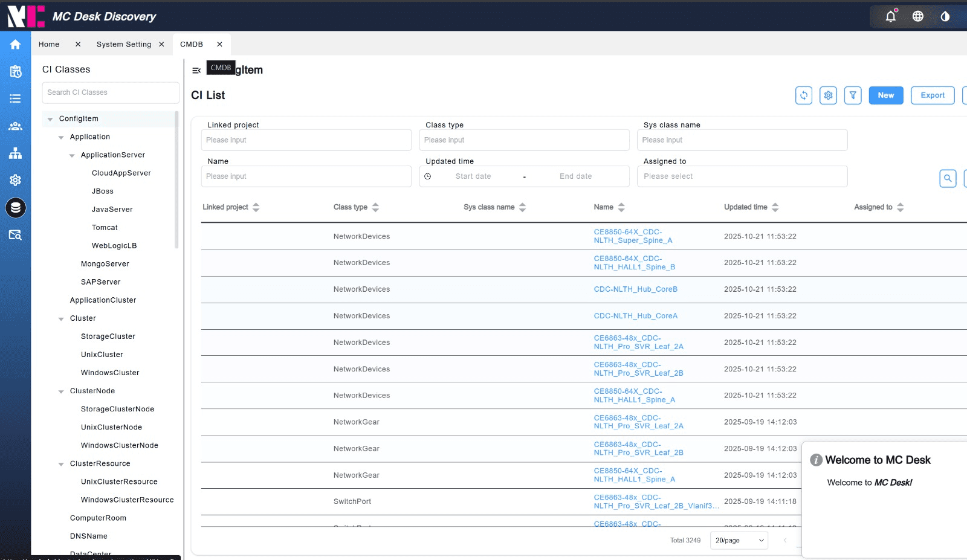Click the New button
The image size is (967, 560).
click(x=886, y=95)
